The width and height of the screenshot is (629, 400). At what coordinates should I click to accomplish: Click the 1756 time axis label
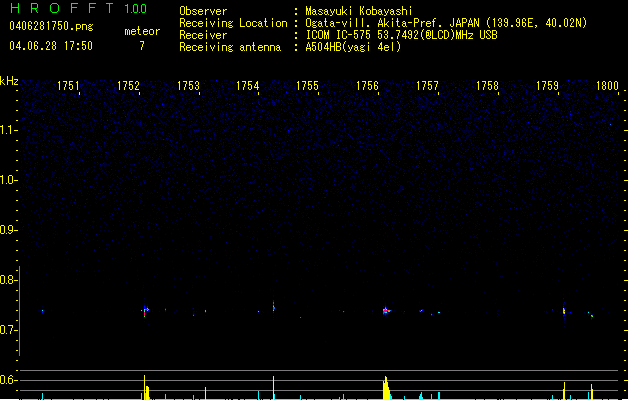(x=367, y=86)
